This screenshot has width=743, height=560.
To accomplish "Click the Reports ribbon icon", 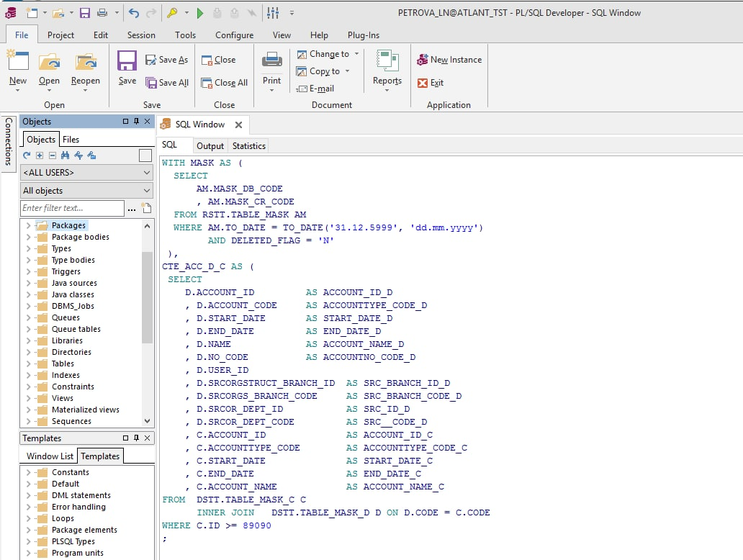I will (x=387, y=62).
